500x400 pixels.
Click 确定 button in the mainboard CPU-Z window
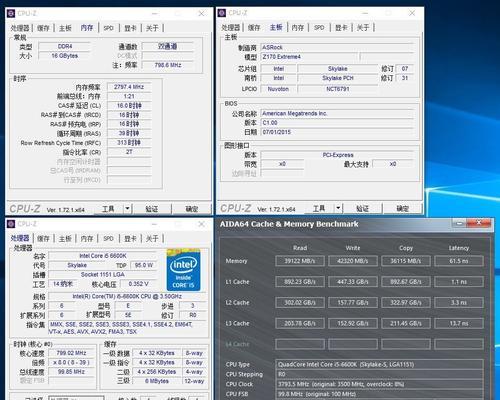[402, 208]
